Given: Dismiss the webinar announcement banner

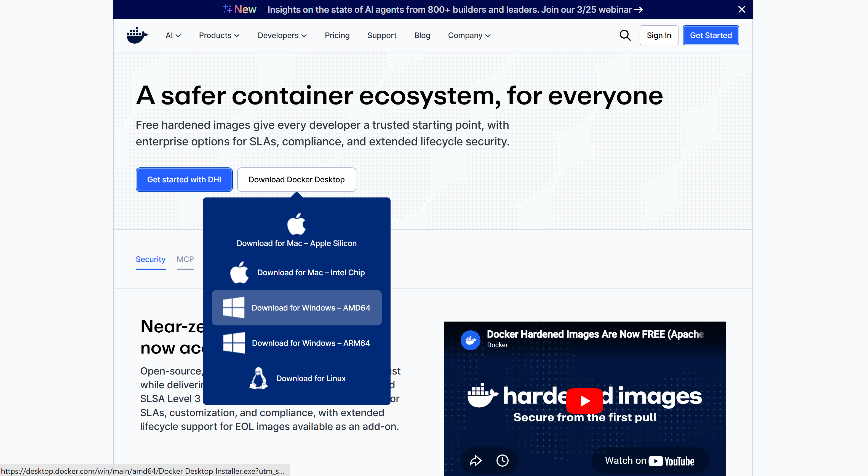Looking at the screenshot, I should (741, 9).
